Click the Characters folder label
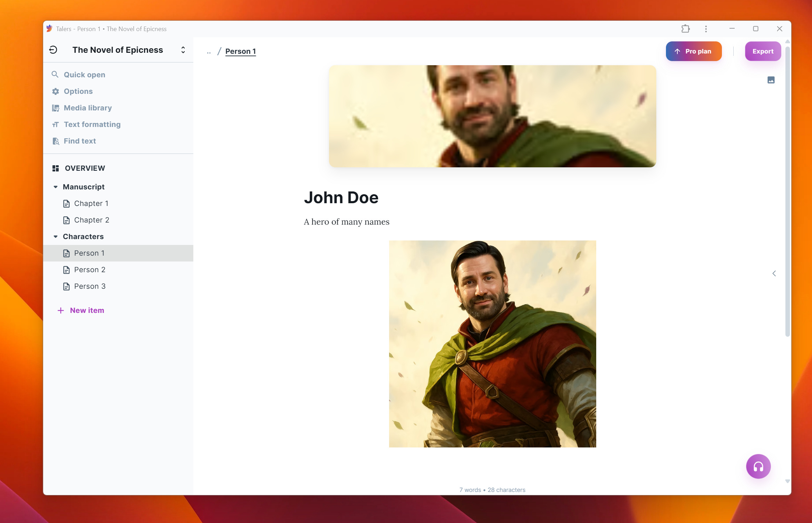The height and width of the screenshot is (523, 812). click(83, 236)
